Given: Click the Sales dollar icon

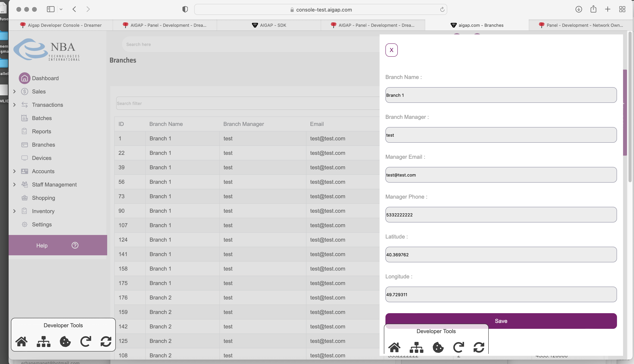Looking at the screenshot, I should point(24,91).
